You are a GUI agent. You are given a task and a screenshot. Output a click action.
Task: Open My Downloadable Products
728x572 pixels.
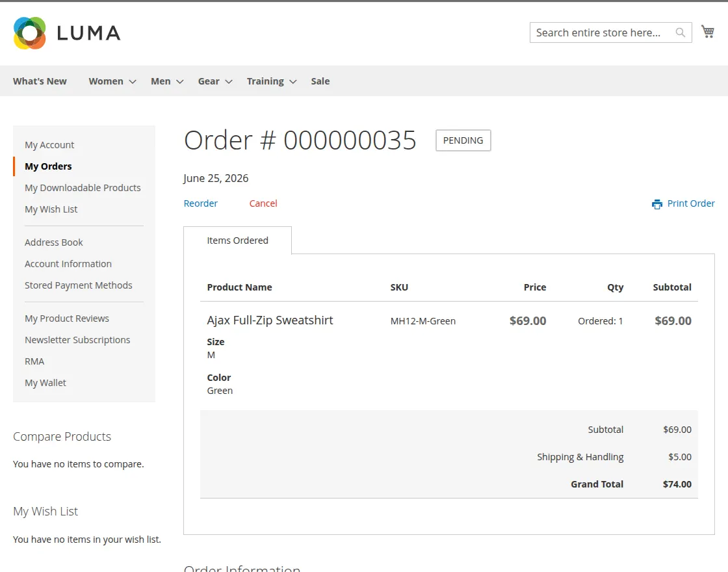coord(83,188)
